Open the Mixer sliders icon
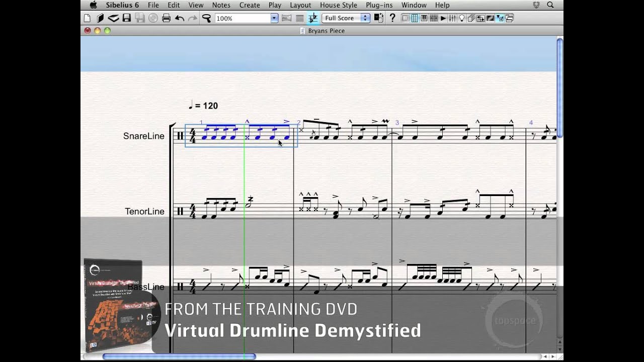The image size is (644, 362). point(452,18)
